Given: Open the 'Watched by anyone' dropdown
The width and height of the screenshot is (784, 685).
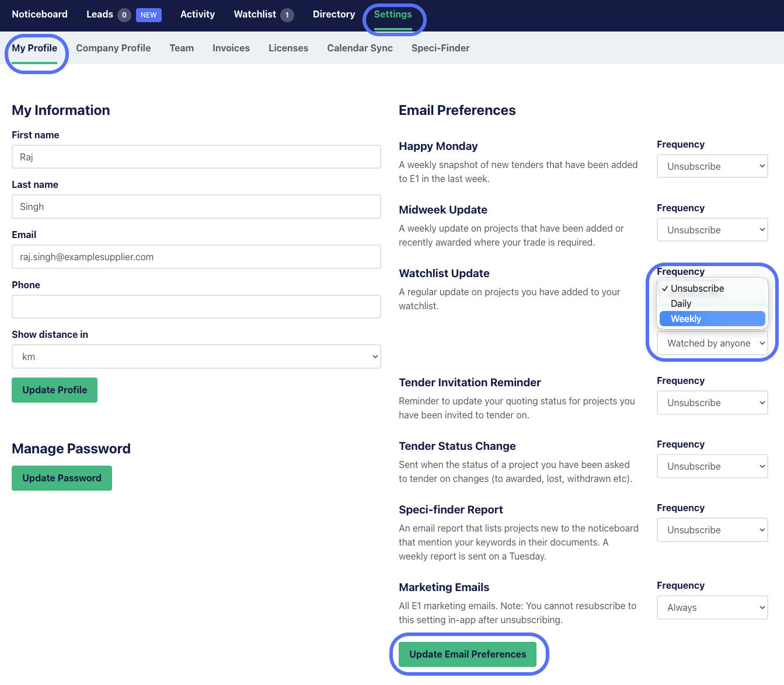Looking at the screenshot, I should tap(712, 343).
